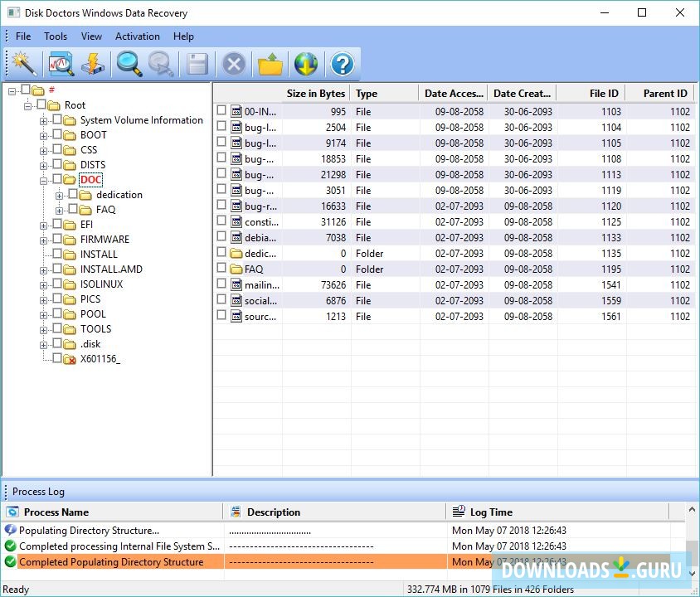Sort files by Size in Bytes column
Viewport: 700px width, 597px height.
point(315,93)
